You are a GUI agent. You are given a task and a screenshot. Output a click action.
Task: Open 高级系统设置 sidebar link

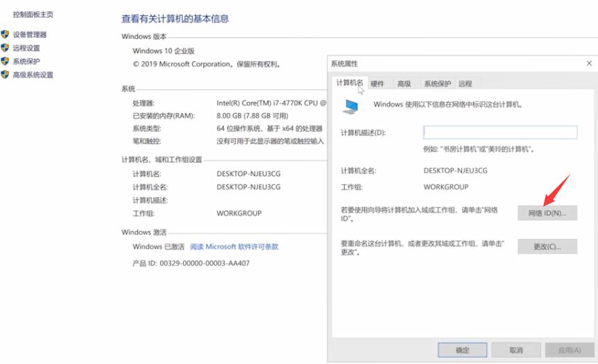pos(33,75)
